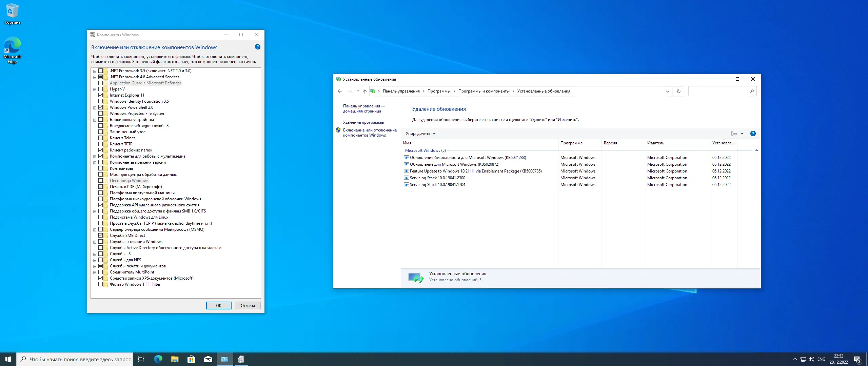Viewport: 868px width, 366px height.
Task: Click the back navigation arrow
Action: point(340,91)
